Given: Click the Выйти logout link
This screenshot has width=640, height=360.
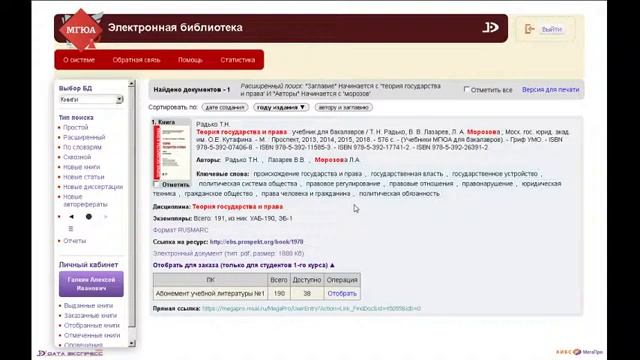Looking at the screenshot, I should click(552, 29).
